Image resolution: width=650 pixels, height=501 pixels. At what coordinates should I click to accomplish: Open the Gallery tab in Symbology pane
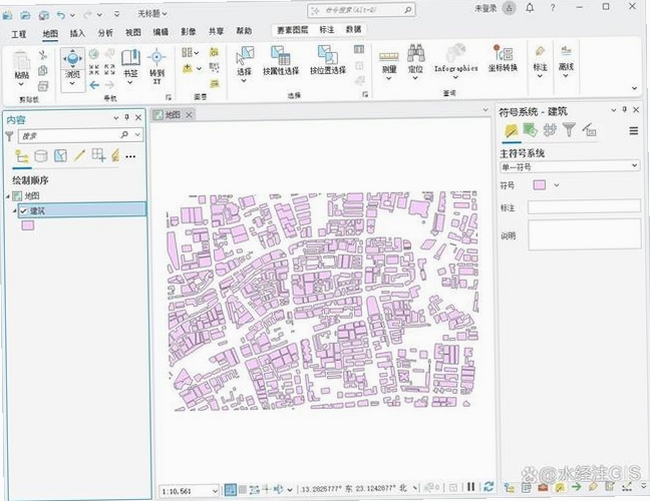click(512, 131)
